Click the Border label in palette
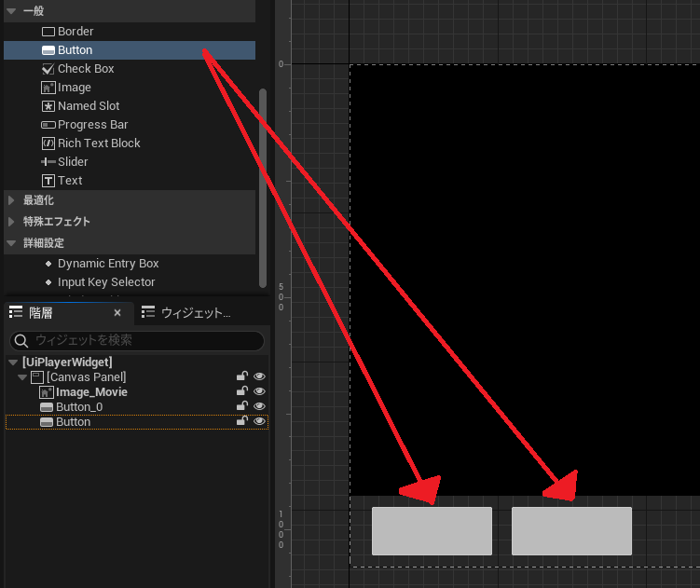 tap(75, 32)
